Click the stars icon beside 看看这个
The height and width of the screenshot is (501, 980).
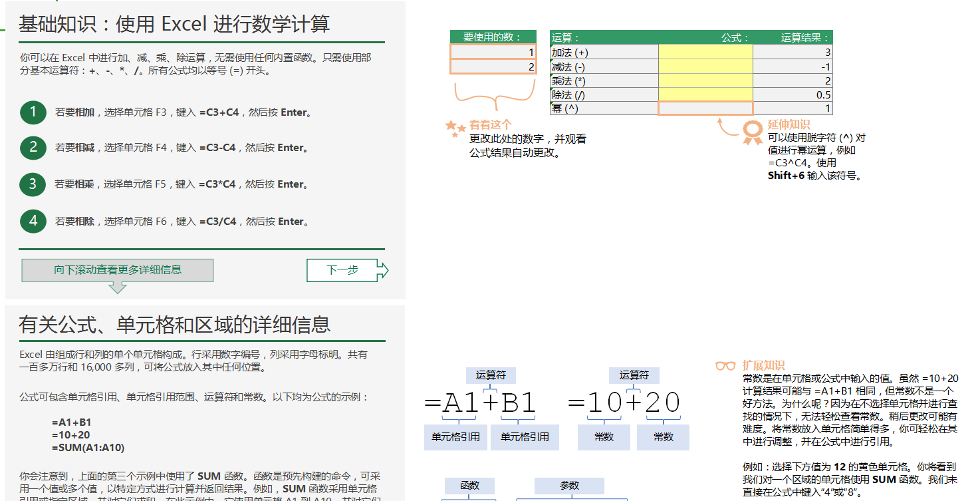tap(455, 128)
